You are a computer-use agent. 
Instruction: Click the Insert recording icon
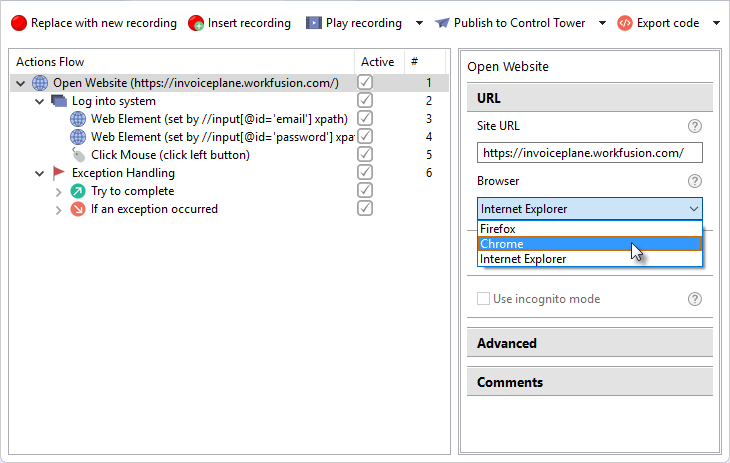click(x=196, y=23)
